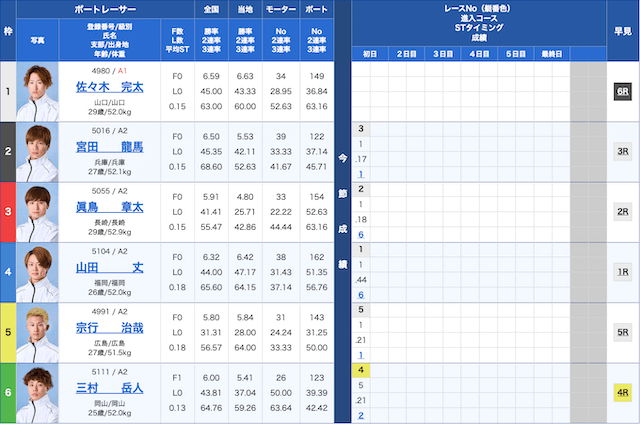The image size is (640, 424).
Task: Open the 2R race button
Action: tap(621, 211)
